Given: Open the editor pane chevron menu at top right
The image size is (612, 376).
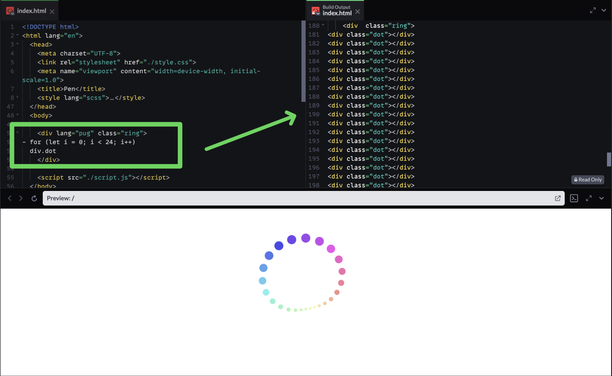Looking at the screenshot, I should click(x=603, y=11).
